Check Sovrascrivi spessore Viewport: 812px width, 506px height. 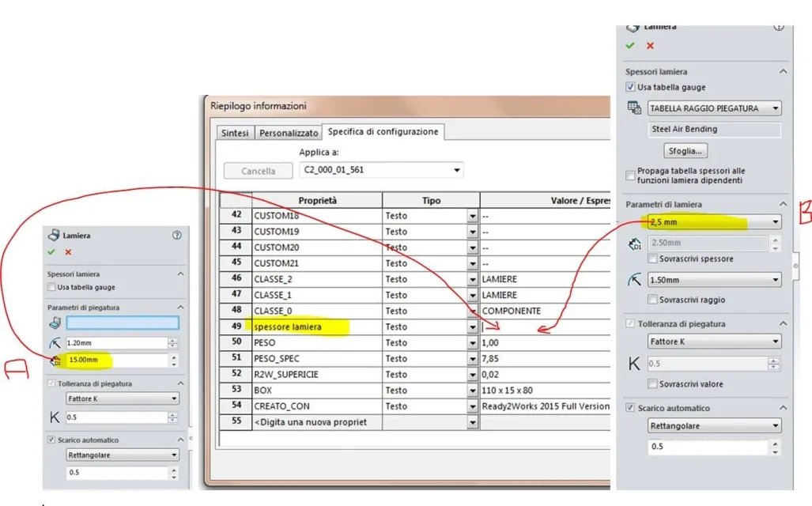[x=652, y=259]
